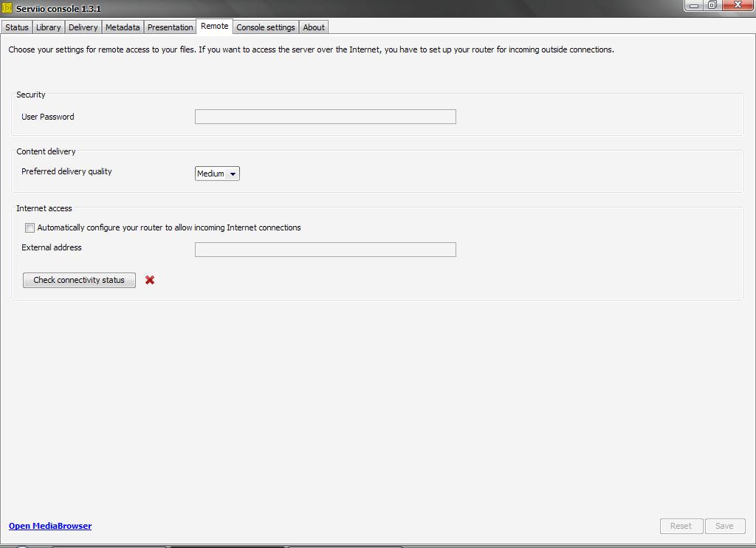Switch to Console settings tab
756x548 pixels.
point(265,27)
